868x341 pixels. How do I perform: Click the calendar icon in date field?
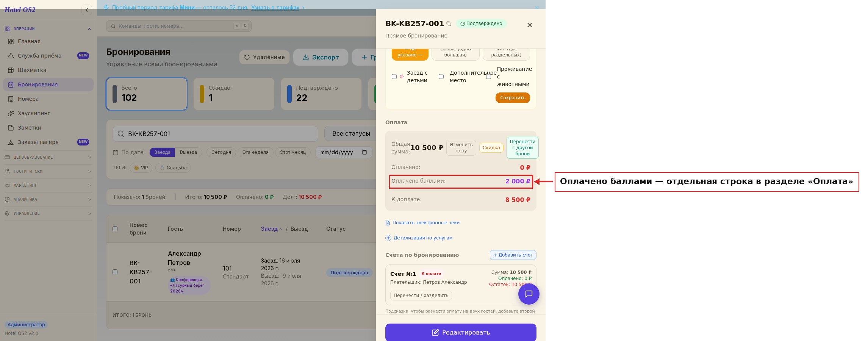coord(364,152)
